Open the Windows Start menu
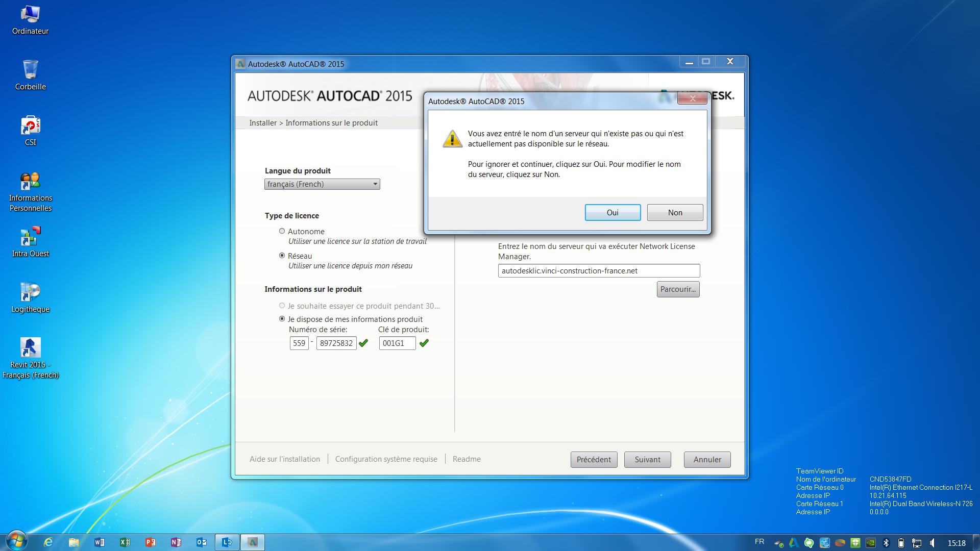The image size is (980, 551). click(x=16, y=541)
